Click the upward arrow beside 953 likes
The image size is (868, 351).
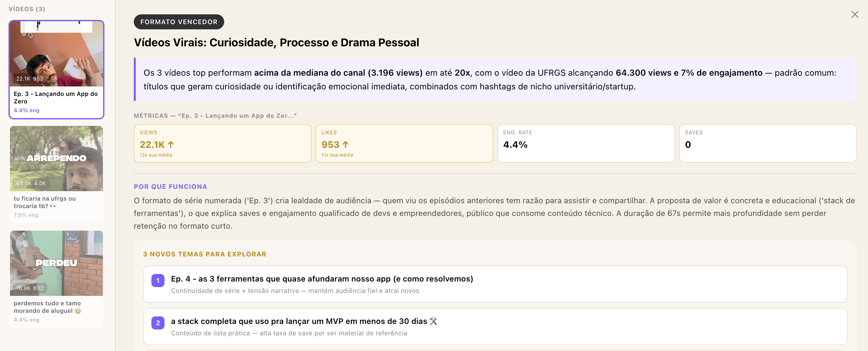click(345, 145)
